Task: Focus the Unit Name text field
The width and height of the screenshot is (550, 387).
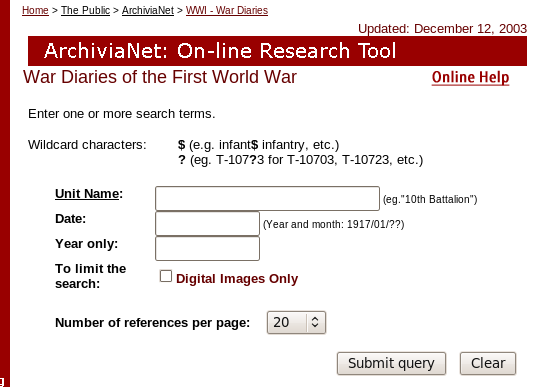Action: (267, 199)
